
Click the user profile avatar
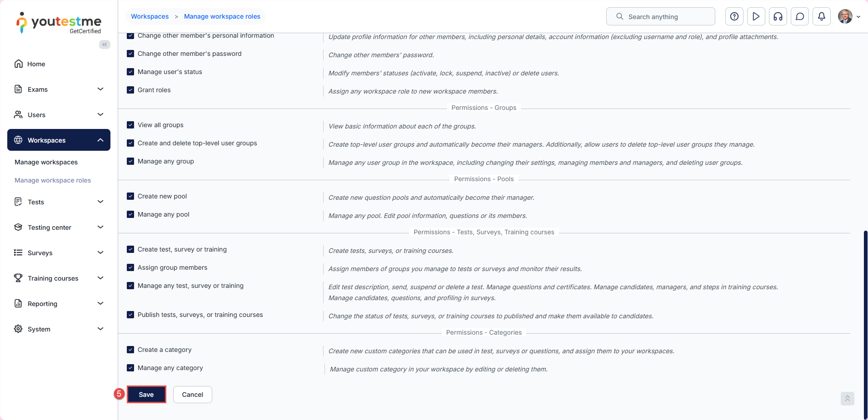[x=845, y=16]
